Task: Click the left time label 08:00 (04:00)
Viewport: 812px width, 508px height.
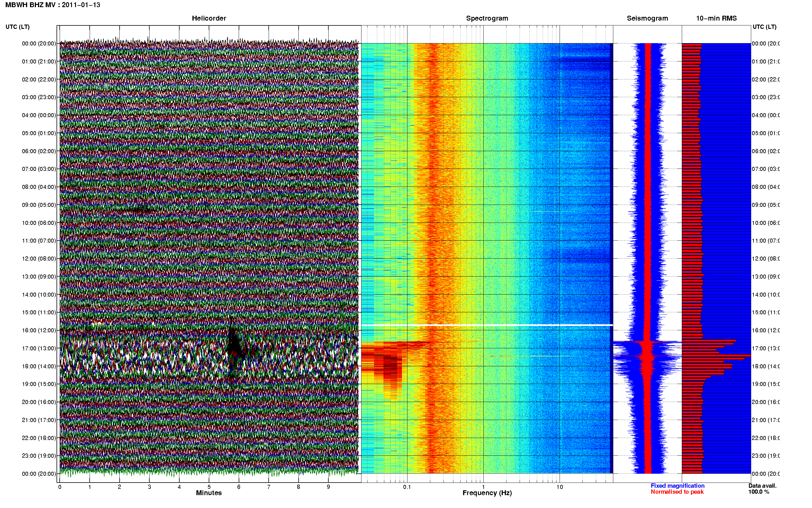Action: 39,187
